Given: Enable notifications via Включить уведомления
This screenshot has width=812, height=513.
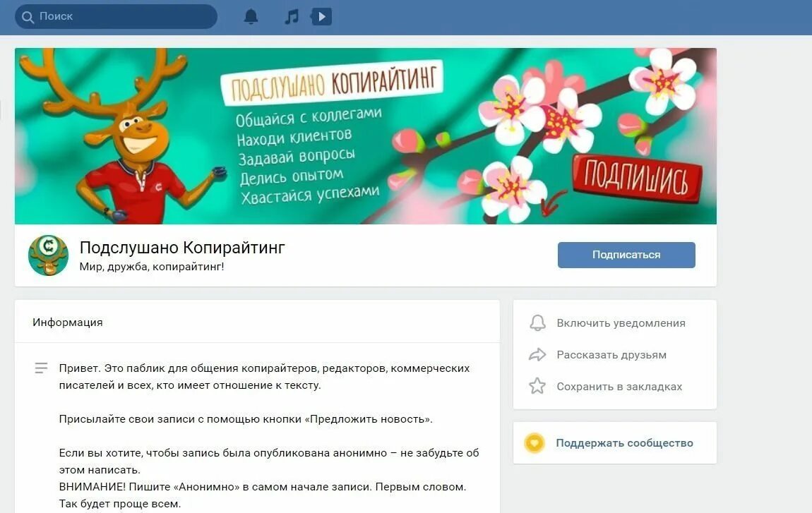Looking at the screenshot, I should 621,323.
